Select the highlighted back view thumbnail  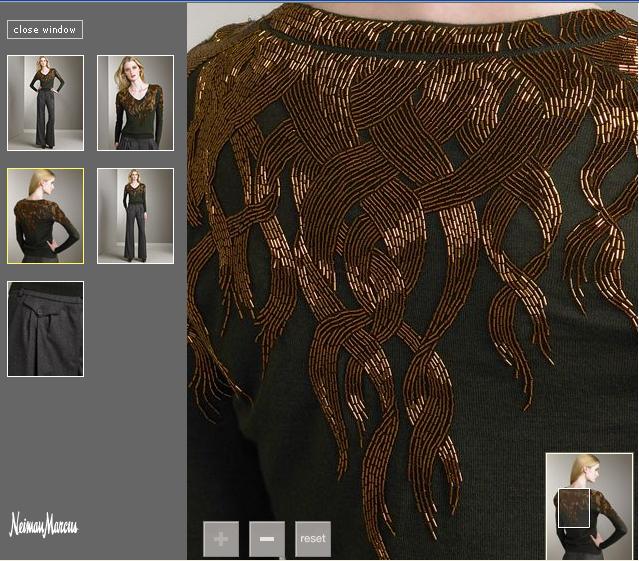point(45,216)
